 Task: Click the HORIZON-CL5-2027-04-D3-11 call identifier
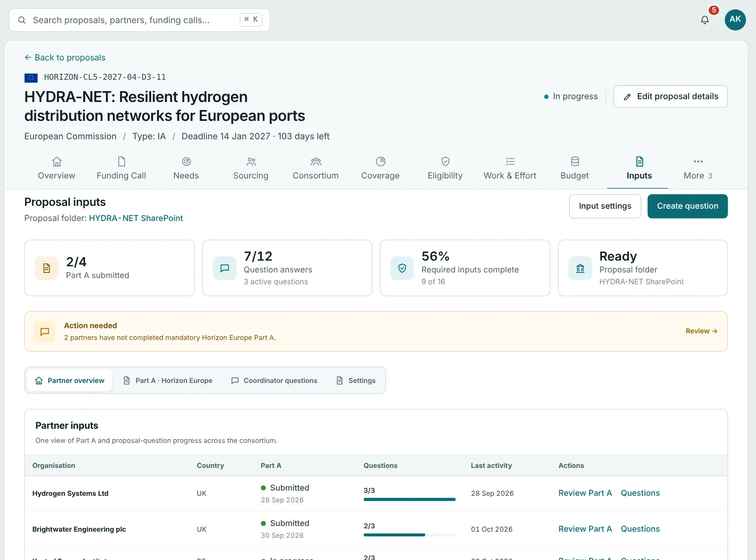[x=105, y=77]
